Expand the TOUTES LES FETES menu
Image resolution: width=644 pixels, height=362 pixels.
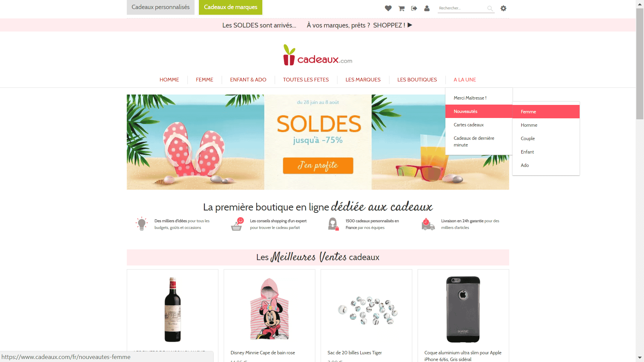306,80
